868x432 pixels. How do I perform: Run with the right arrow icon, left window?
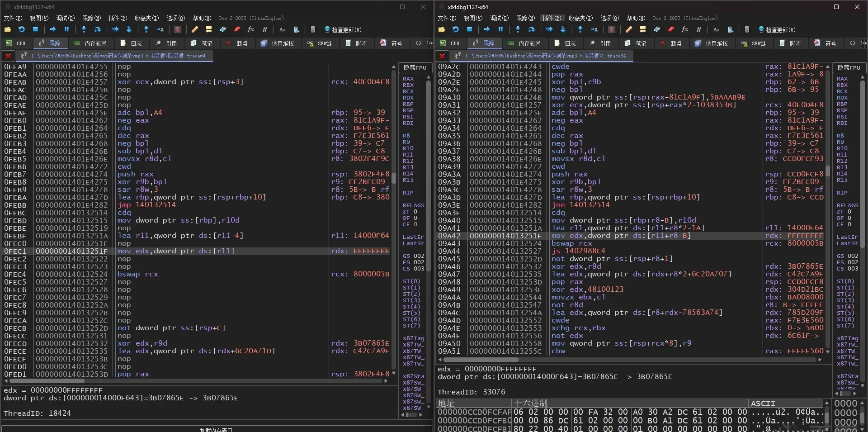53,29
